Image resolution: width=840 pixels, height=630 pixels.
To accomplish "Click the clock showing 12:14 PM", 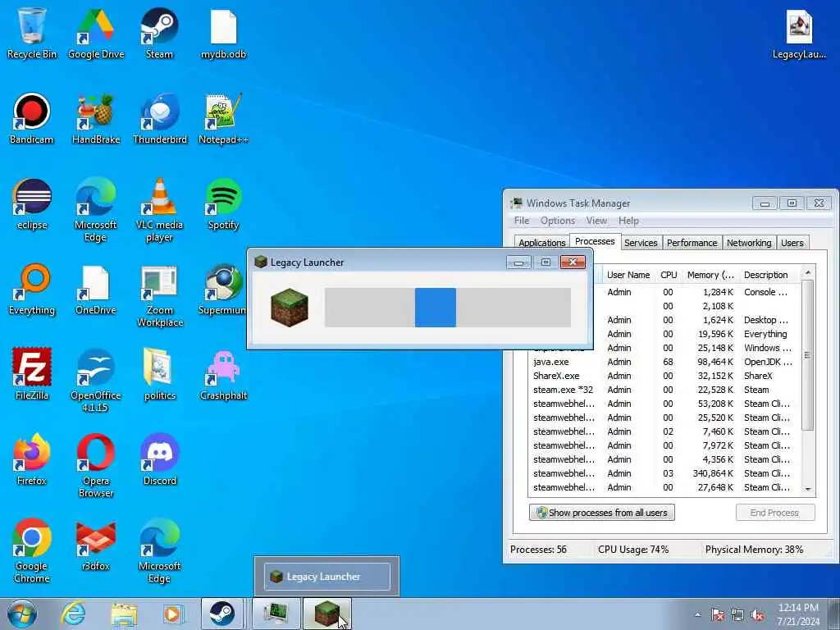I will pyautogui.click(x=798, y=608).
